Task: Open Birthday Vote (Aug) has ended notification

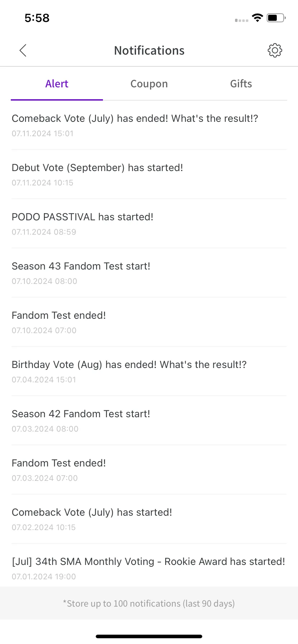Action: coord(129,371)
